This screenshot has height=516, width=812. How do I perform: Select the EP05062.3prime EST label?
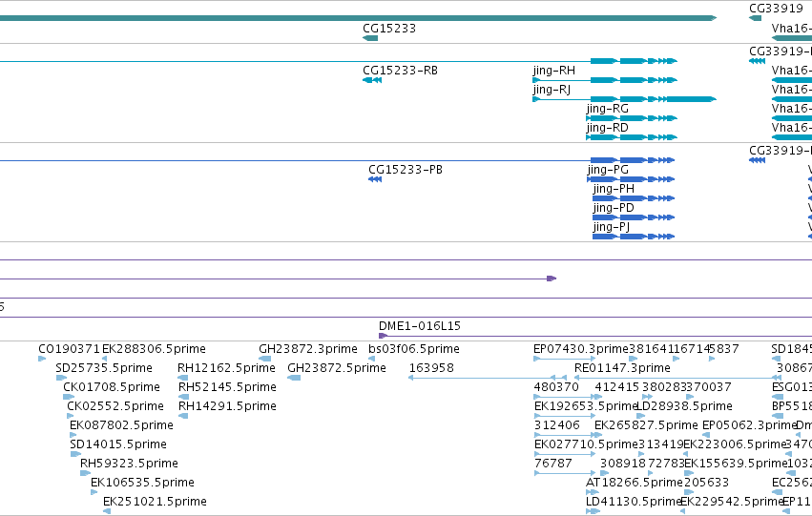coord(749,425)
